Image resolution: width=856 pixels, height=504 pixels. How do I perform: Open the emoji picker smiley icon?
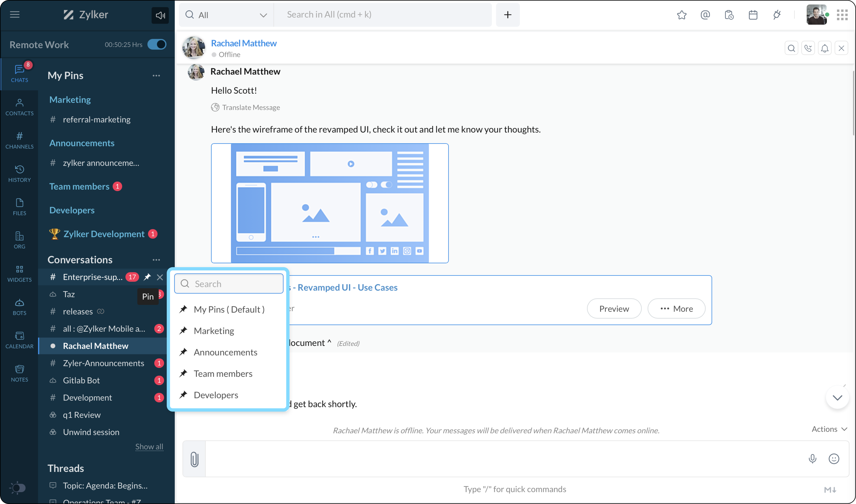tap(834, 459)
